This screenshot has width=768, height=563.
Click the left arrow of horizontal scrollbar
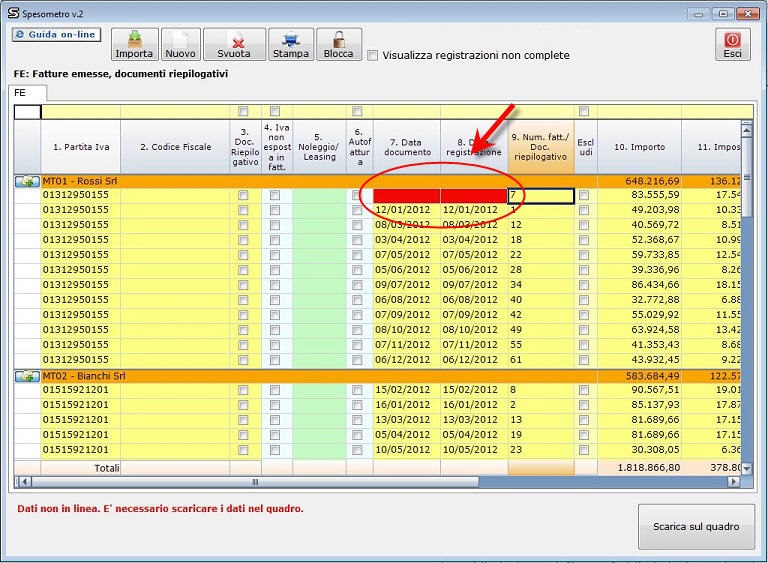(x=24, y=482)
